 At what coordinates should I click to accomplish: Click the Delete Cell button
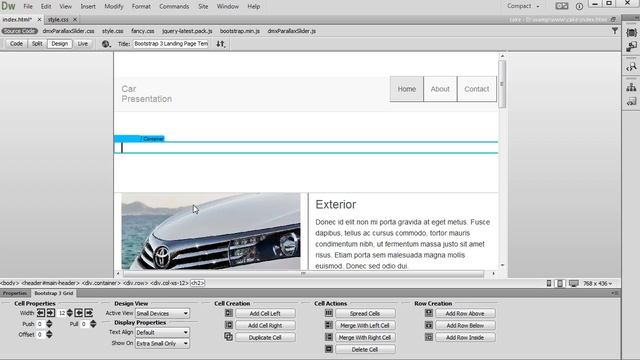(x=365, y=349)
